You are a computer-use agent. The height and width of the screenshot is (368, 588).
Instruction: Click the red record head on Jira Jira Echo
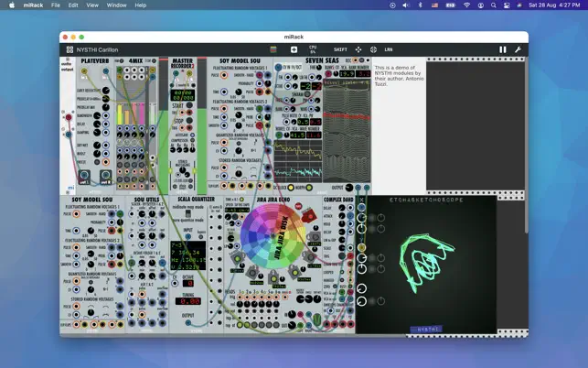[x=308, y=215]
